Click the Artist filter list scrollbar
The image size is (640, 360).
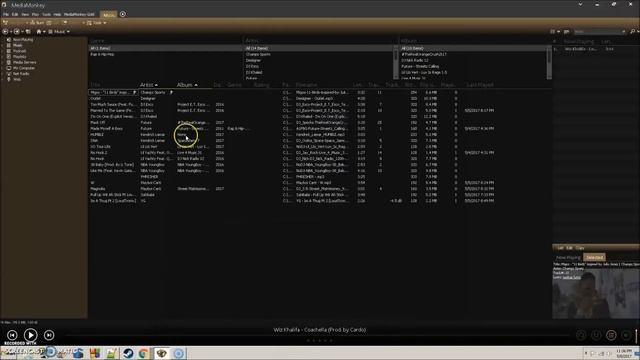point(396,62)
